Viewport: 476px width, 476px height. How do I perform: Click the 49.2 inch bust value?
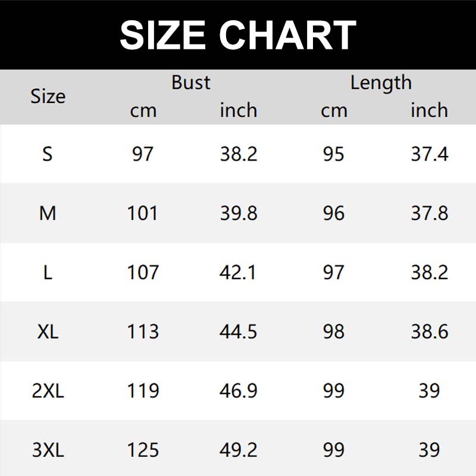[x=239, y=450]
